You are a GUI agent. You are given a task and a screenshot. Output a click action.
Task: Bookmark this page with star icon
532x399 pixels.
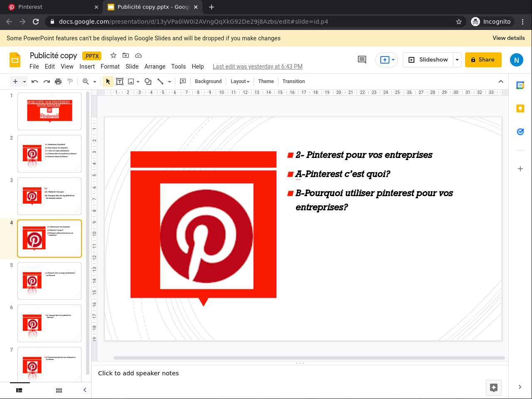click(x=459, y=22)
